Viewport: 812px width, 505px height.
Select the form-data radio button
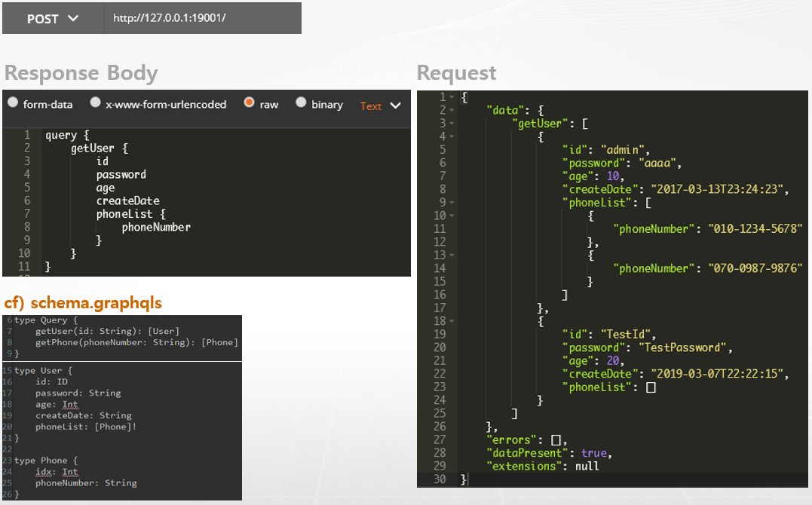[13, 103]
